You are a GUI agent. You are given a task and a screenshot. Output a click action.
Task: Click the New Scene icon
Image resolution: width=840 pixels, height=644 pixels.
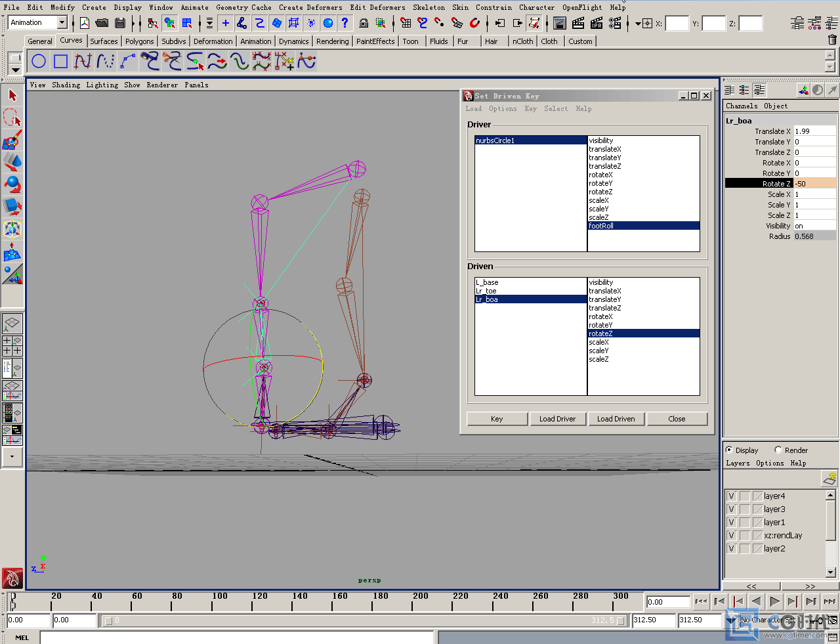tap(85, 23)
